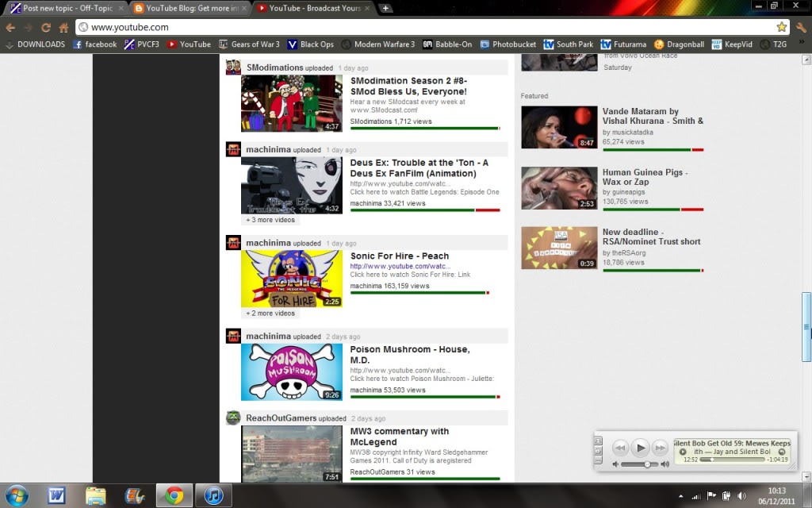Open the machinima avatar beside Deus Ex
The image size is (812, 508).
(x=233, y=149)
